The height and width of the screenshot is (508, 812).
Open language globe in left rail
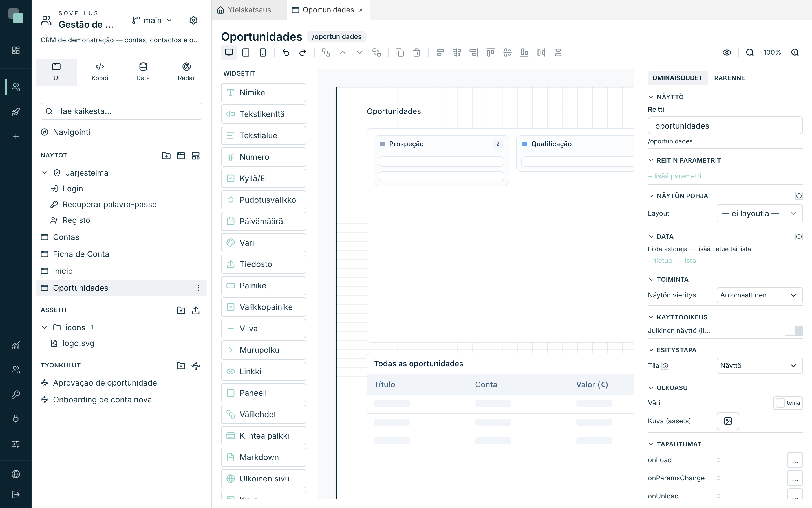pyautogui.click(x=16, y=474)
